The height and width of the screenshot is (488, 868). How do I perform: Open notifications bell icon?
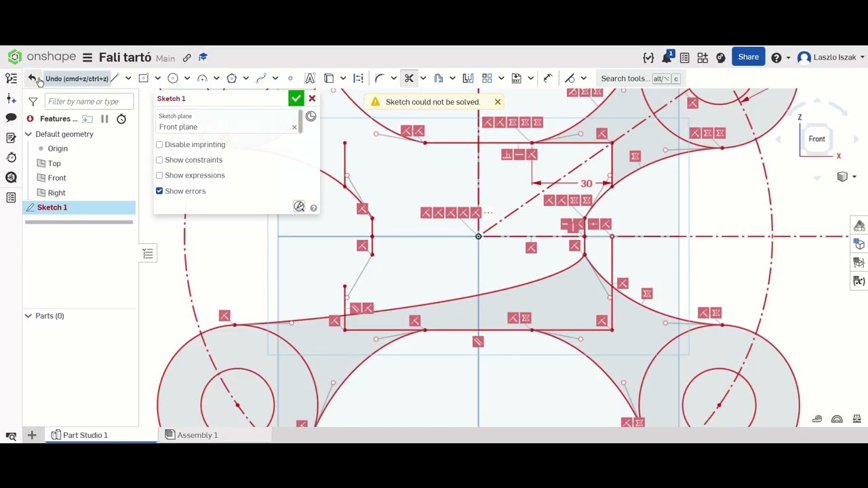click(x=667, y=58)
